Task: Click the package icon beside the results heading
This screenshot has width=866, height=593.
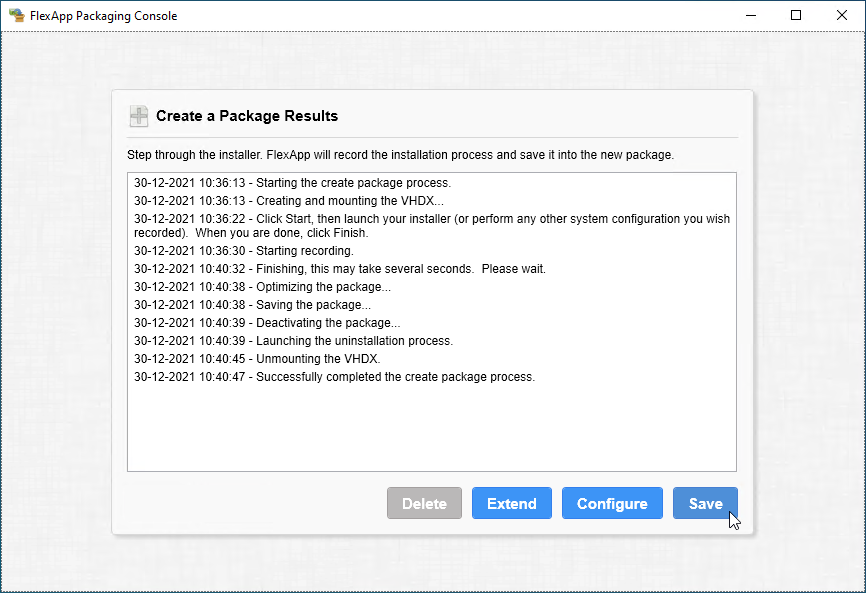Action: click(x=139, y=116)
